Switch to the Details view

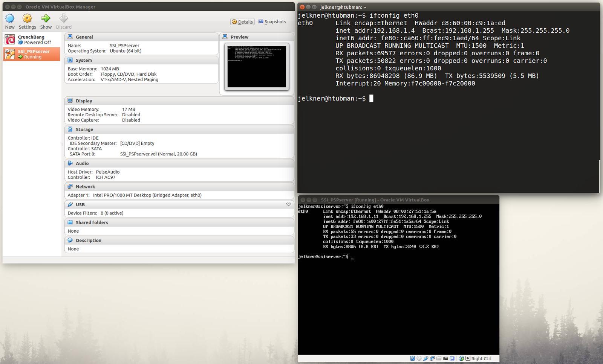[242, 22]
